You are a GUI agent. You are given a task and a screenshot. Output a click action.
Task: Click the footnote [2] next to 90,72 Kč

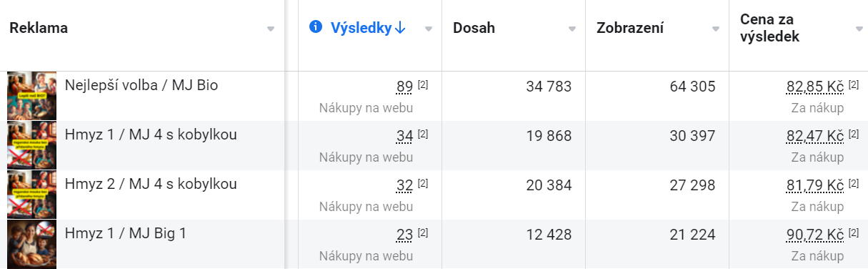click(854, 233)
